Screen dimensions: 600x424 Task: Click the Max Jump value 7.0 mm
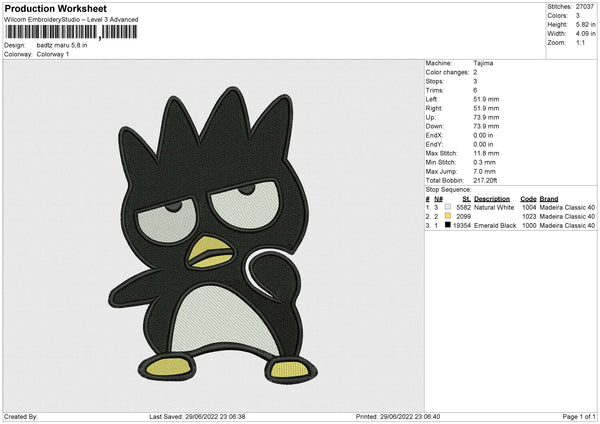[x=484, y=171]
